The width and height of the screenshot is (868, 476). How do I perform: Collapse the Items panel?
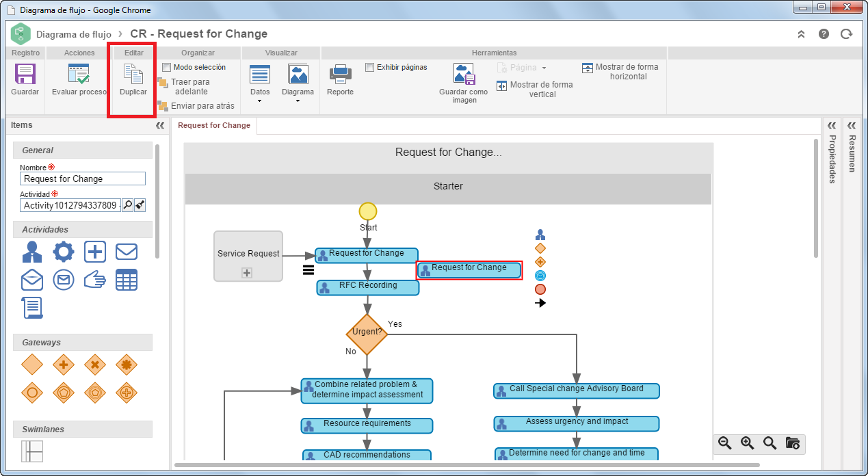coord(160,126)
